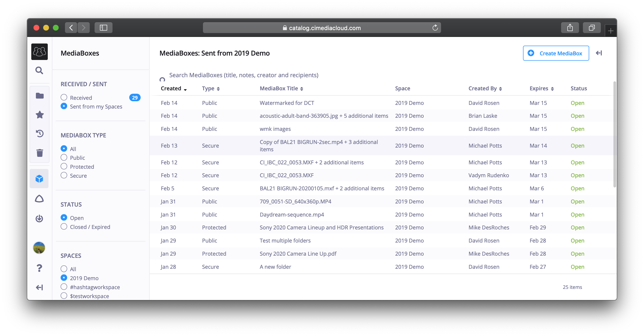
Task: Open A new folder mediabox
Action: 275,267
